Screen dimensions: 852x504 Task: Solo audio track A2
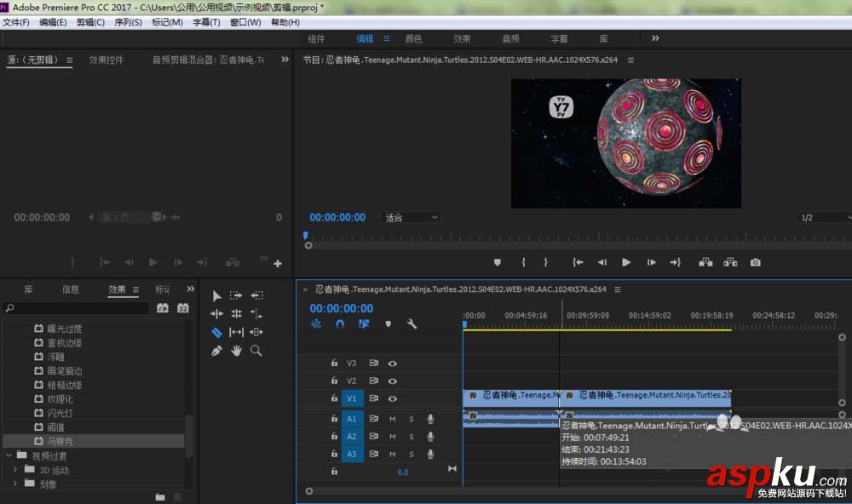(x=411, y=437)
